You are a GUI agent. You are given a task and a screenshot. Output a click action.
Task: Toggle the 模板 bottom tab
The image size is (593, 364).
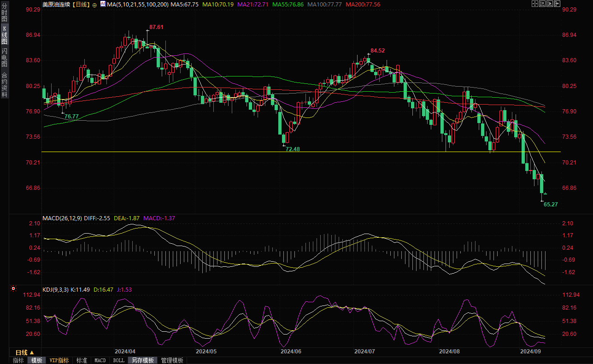[37, 360]
